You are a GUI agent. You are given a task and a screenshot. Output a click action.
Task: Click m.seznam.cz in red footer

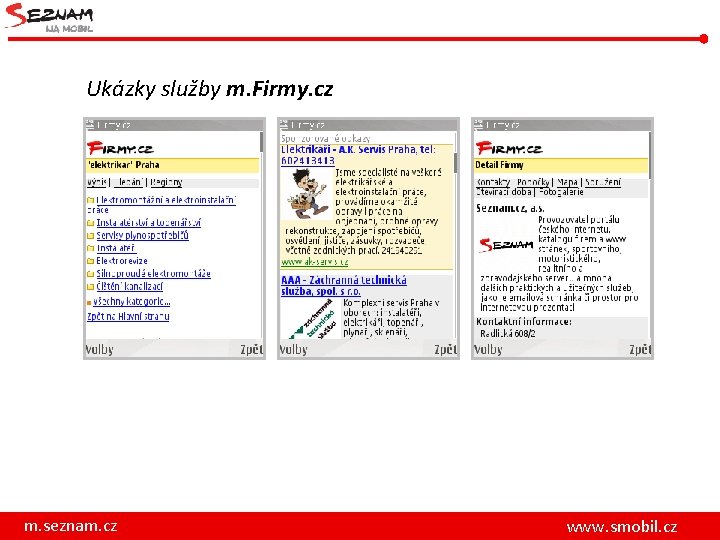71,526
